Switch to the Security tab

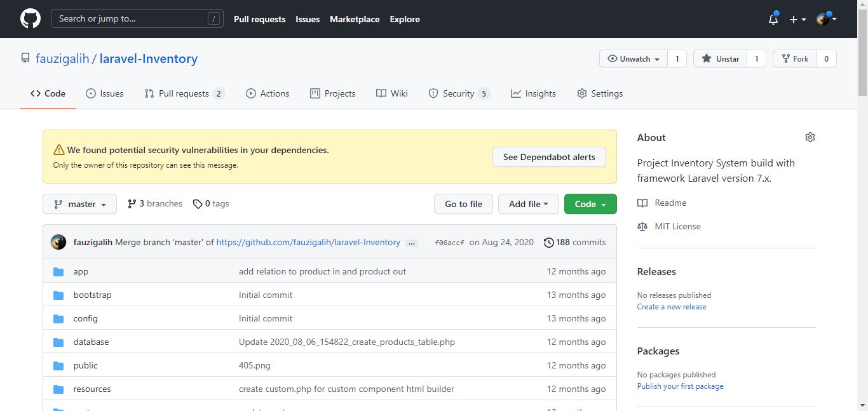(x=459, y=93)
